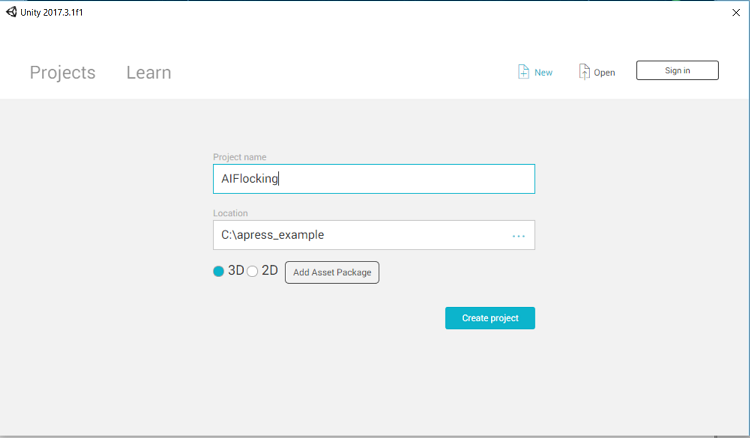Click the Open project file icon
This screenshot has height=438, width=750.
[584, 72]
